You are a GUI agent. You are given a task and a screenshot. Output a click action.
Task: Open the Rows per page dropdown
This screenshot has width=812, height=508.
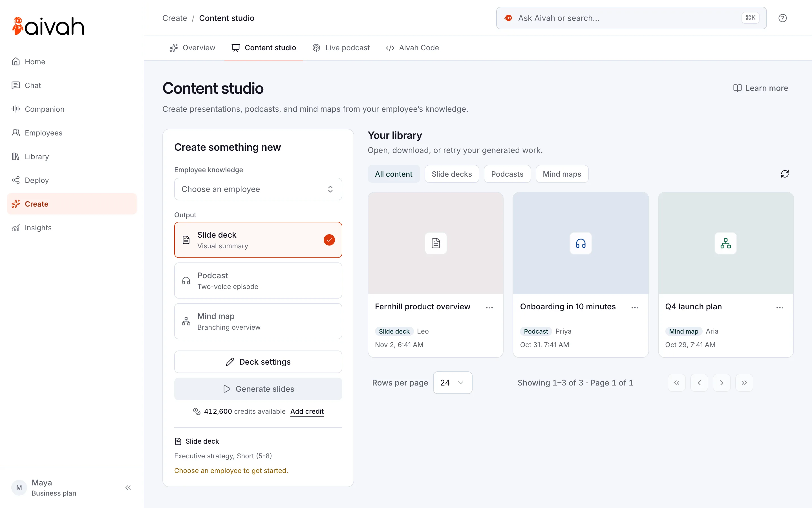[452, 383]
